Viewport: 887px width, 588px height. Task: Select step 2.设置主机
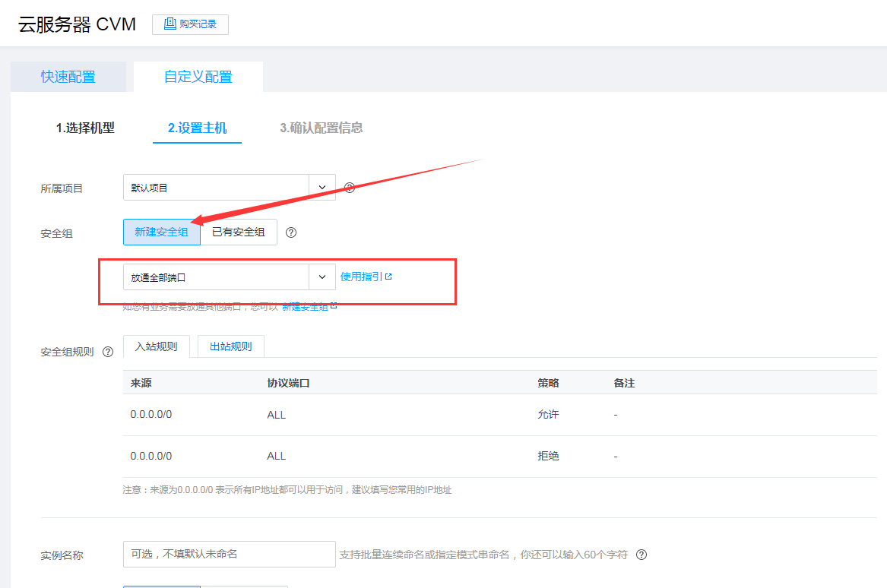(x=197, y=128)
